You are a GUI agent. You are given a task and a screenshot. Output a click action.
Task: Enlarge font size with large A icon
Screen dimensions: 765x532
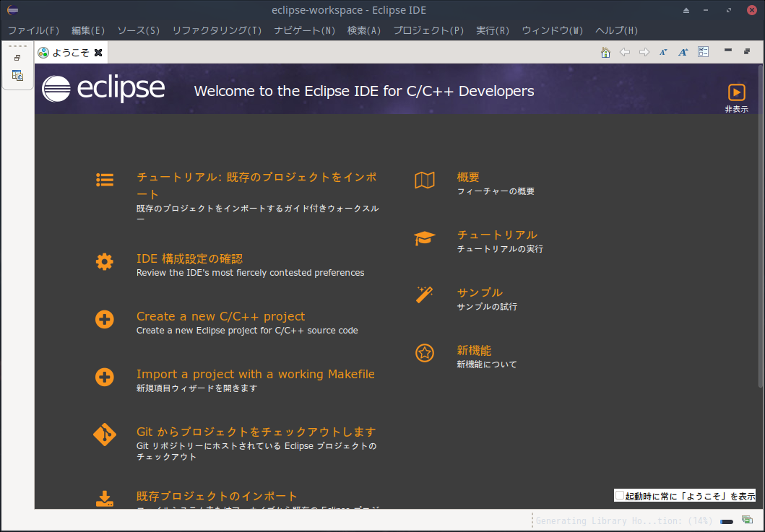[683, 52]
